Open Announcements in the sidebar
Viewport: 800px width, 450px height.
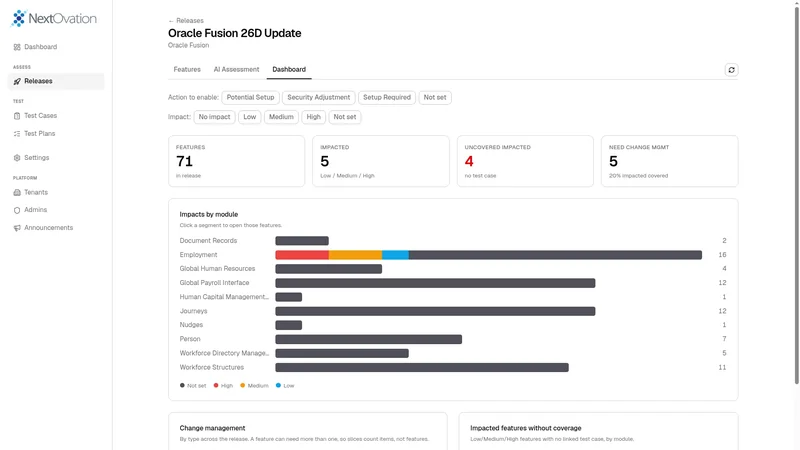[56, 228]
